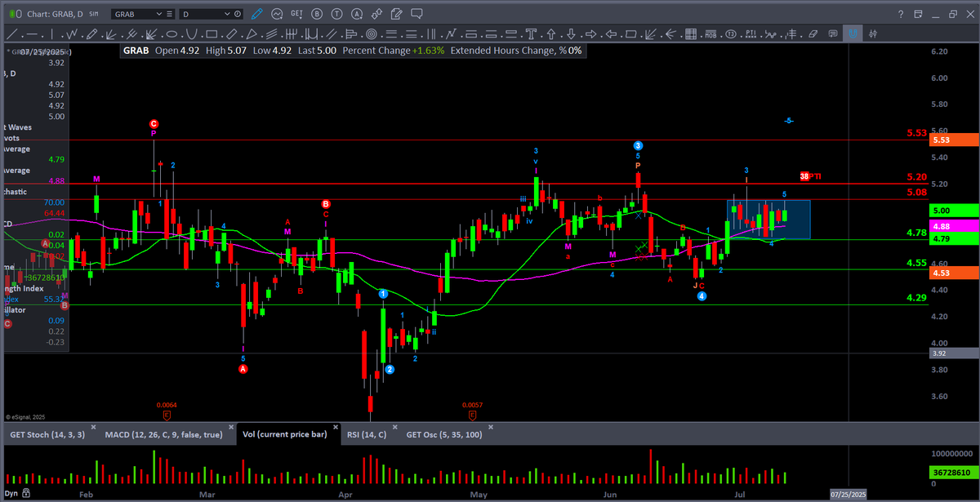Screen dimensions: 980x502
Task: Select the triangle drawing tool
Action: 252,33
